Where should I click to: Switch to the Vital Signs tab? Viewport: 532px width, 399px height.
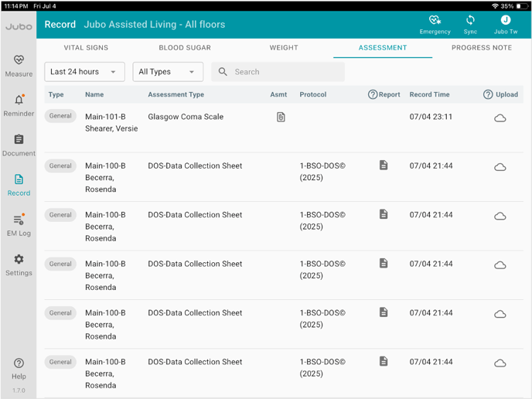pos(86,48)
